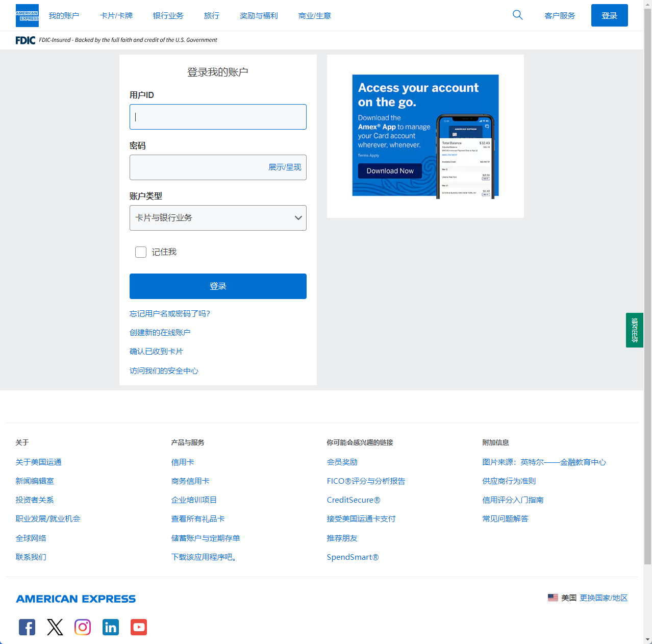The width and height of the screenshot is (652, 644).
Task: Open the LinkedIn social icon
Action: [111, 627]
